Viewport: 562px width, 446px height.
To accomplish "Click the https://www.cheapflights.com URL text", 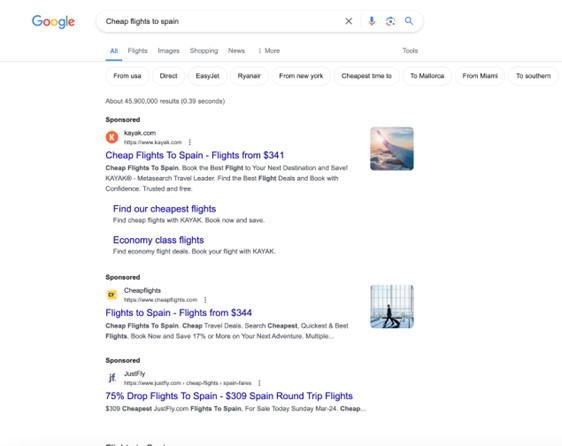I will click(161, 300).
